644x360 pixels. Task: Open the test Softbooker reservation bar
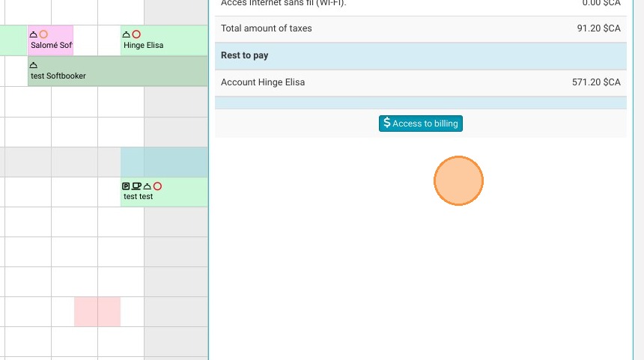[x=118, y=71]
